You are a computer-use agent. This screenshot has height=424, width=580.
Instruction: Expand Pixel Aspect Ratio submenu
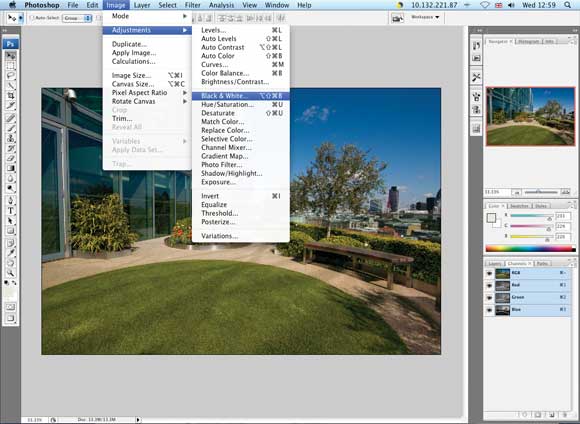click(147, 93)
